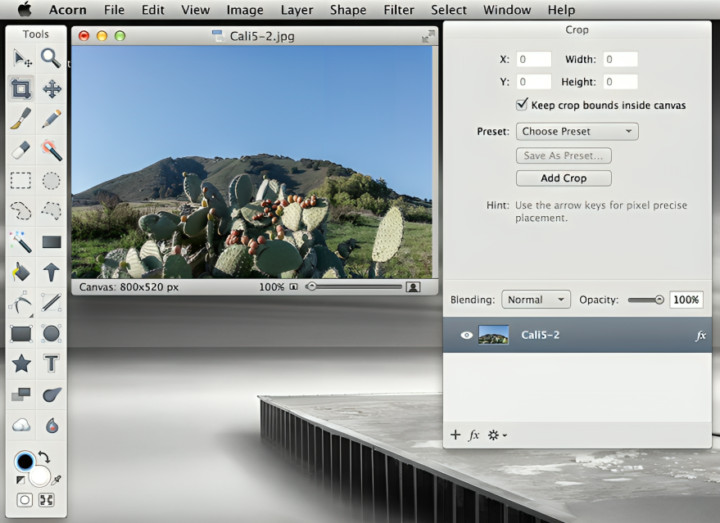Open the Blending mode Normal dropdown
This screenshot has width=720, height=523.
(x=535, y=299)
